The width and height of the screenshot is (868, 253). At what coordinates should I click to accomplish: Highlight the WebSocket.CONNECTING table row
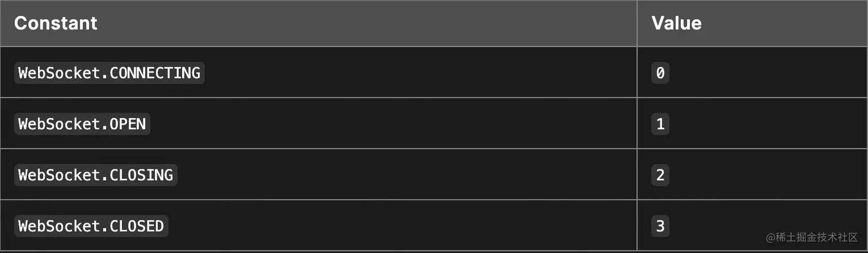point(434,72)
